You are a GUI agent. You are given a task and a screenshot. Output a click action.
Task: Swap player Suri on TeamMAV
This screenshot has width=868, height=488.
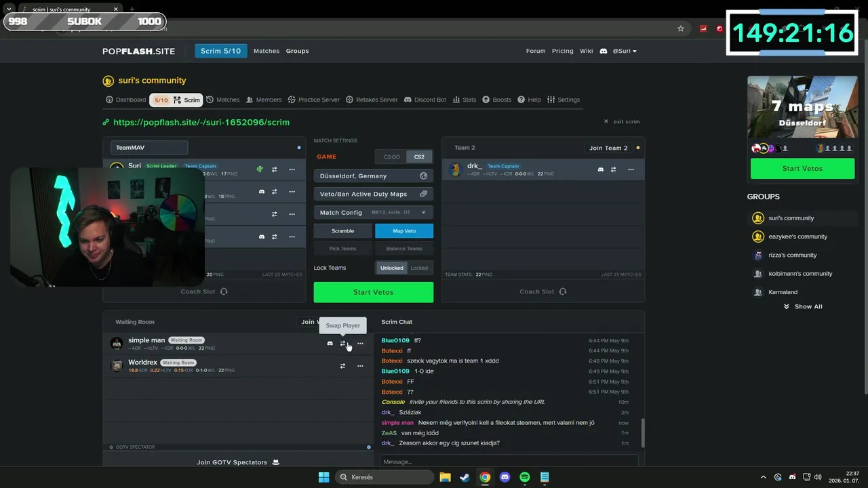[x=275, y=169]
